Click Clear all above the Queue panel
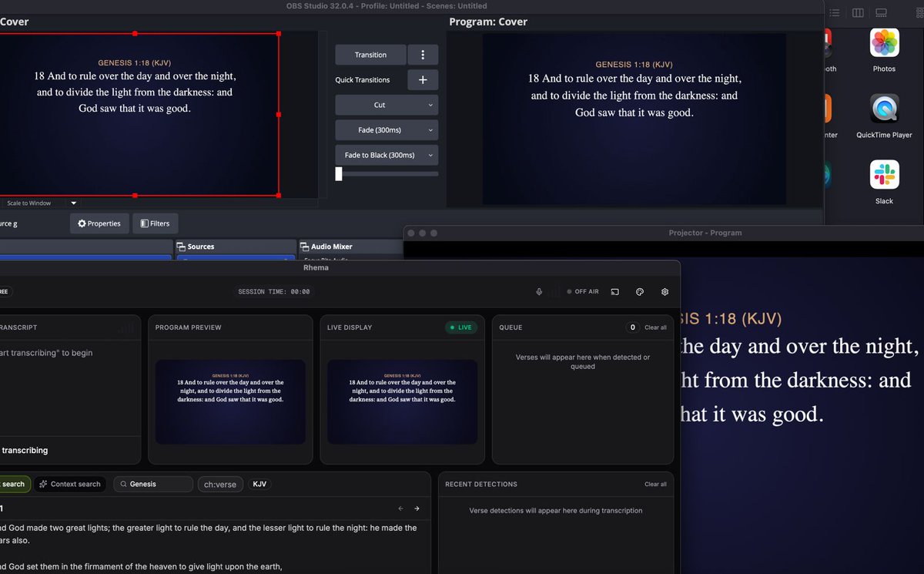Image resolution: width=924 pixels, height=574 pixels. (655, 327)
